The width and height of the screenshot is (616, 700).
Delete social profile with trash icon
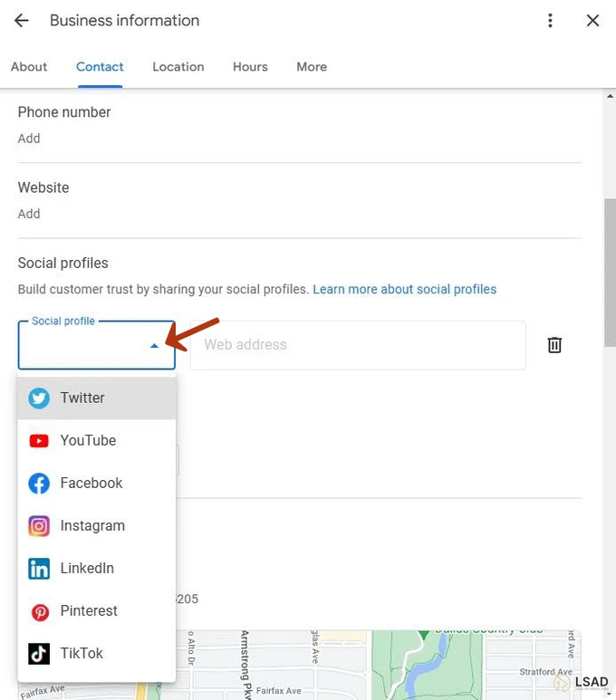[x=554, y=345]
